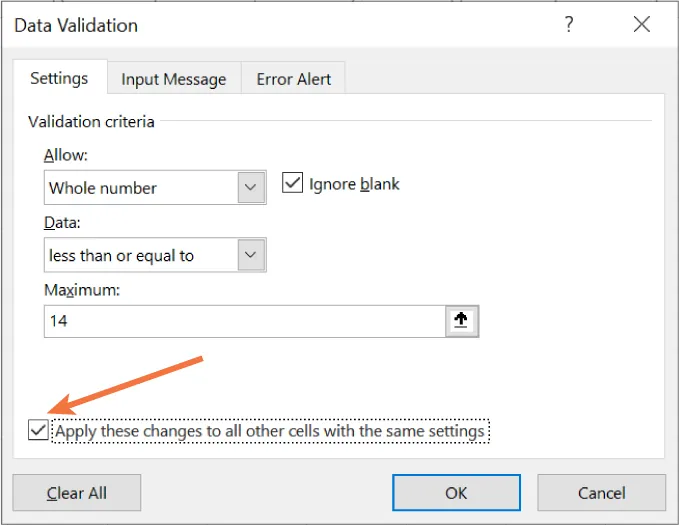Image resolution: width=679 pixels, height=525 pixels.
Task: Untick the Apply these changes checkbox
Action: [38, 431]
